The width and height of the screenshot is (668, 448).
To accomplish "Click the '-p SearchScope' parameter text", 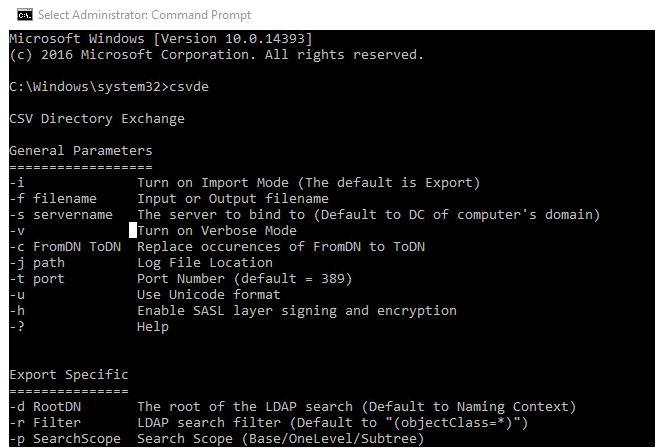I will [65, 439].
